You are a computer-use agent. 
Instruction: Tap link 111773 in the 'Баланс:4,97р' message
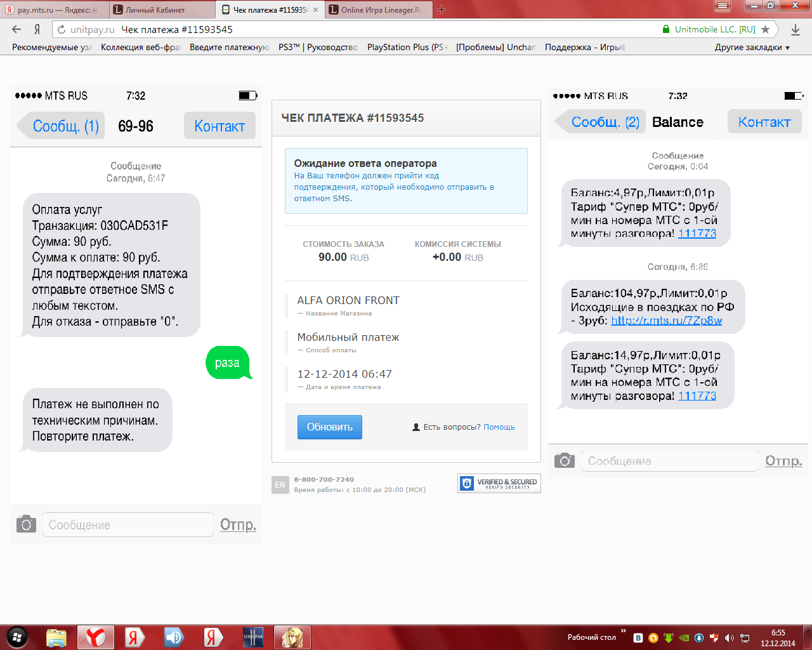[697, 234]
